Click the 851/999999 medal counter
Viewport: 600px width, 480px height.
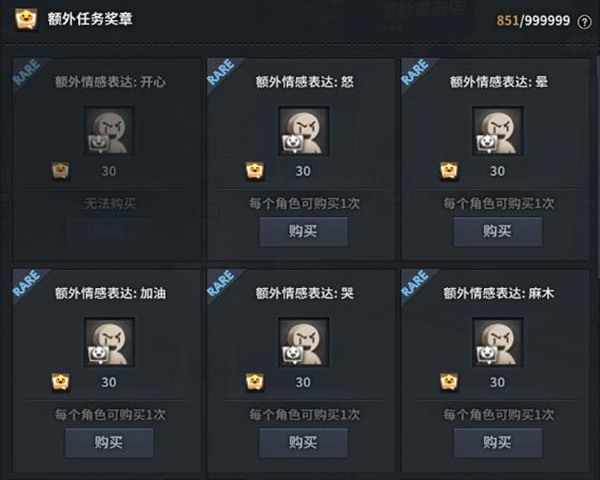pyautogui.click(x=533, y=21)
